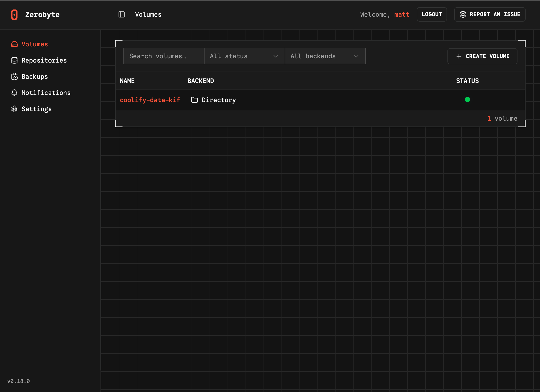
Task: Click the CREATE VOLUME button
Action: [482, 56]
